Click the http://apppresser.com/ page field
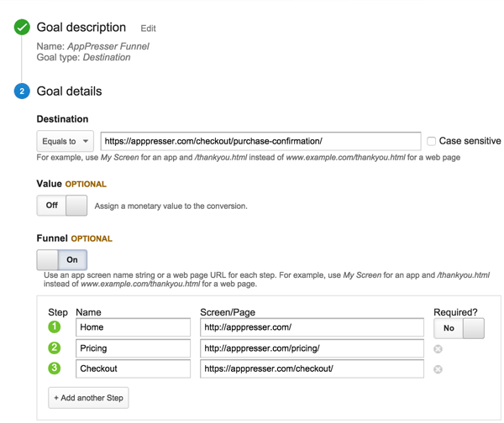This screenshot has height=423, width=504. [x=312, y=327]
